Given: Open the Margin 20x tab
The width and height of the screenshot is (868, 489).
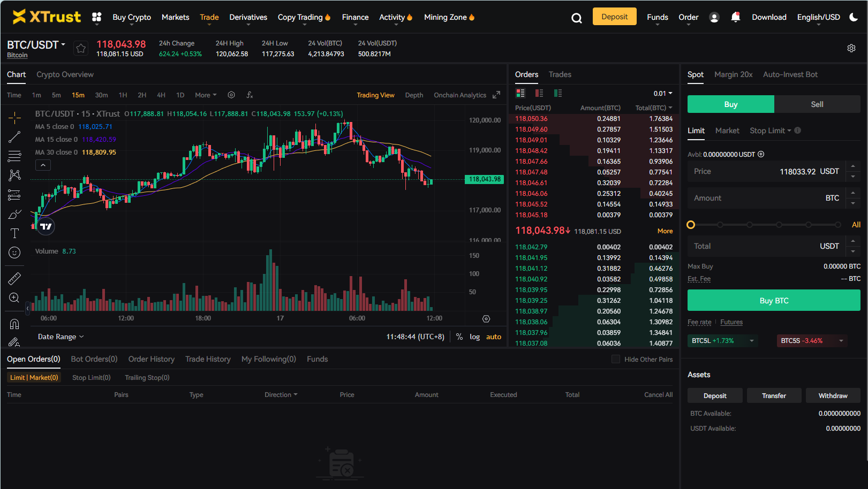Looking at the screenshot, I should [733, 74].
